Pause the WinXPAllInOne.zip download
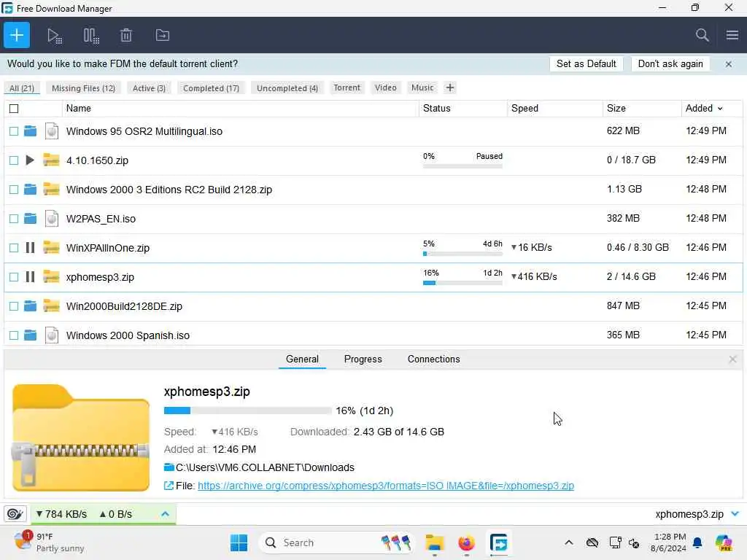The height and width of the screenshot is (560, 747). pyautogui.click(x=30, y=248)
